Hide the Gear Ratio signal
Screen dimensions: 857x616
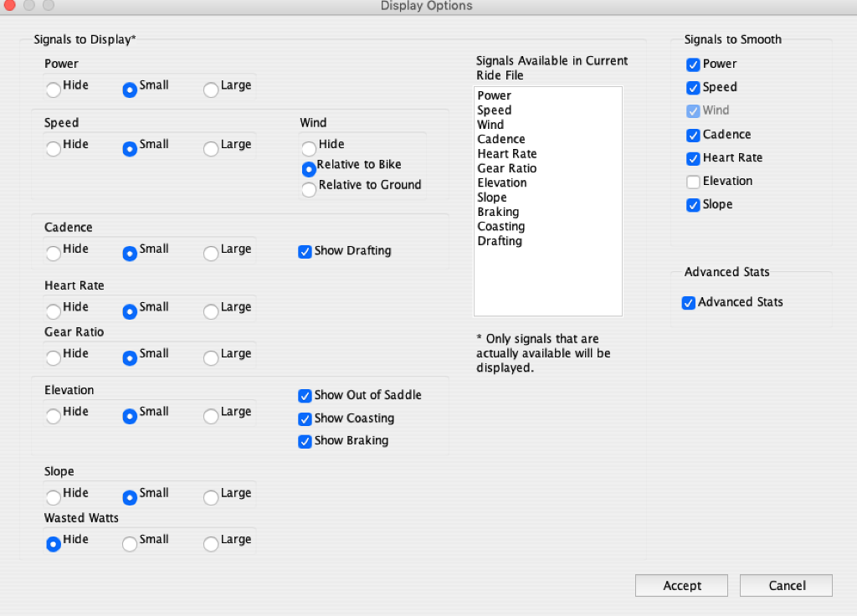pyautogui.click(x=53, y=358)
